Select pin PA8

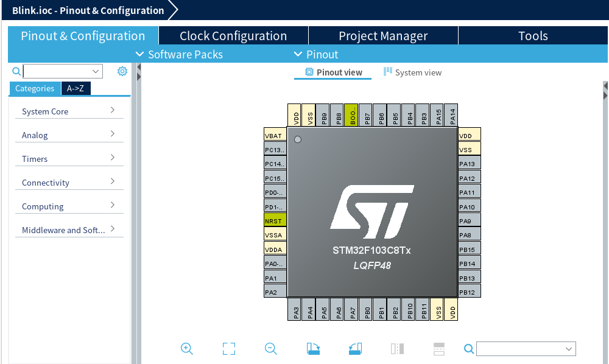[470, 234]
